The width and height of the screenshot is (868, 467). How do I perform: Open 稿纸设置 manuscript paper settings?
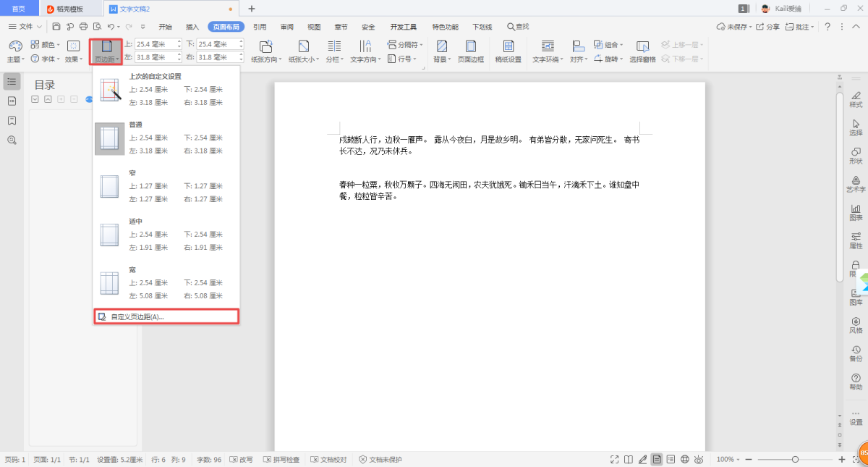509,51
